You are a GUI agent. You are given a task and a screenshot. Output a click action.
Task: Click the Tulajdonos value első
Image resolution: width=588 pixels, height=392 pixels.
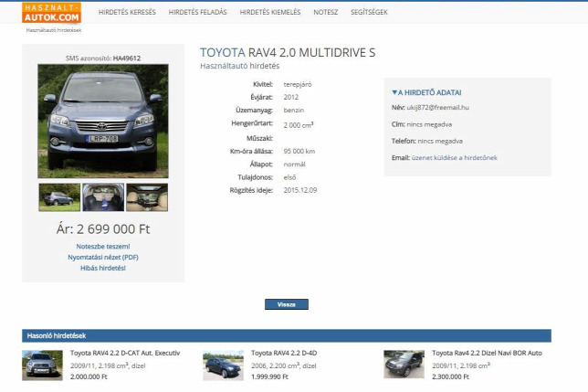[x=289, y=177]
